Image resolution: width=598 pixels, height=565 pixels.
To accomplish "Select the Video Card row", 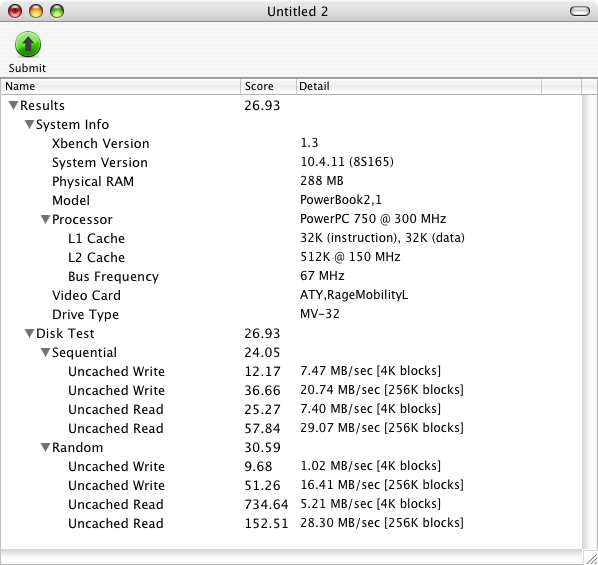I will point(291,295).
